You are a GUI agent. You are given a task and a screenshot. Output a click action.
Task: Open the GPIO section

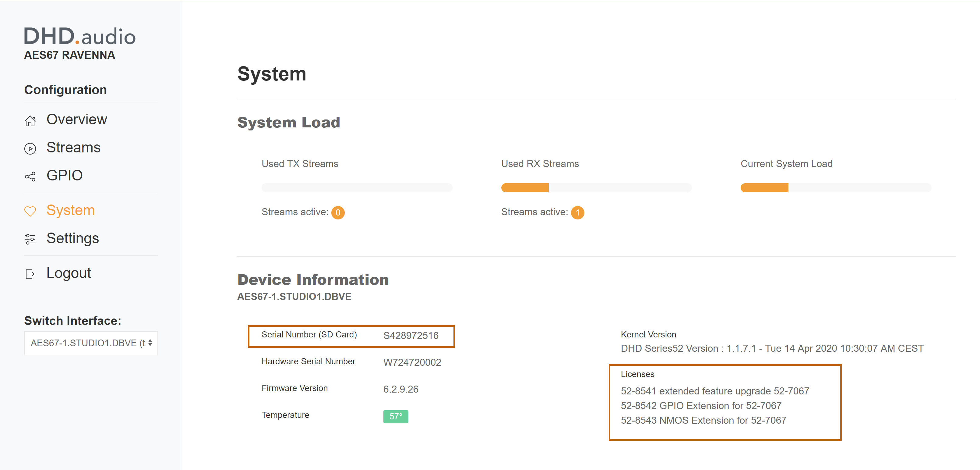point(64,175)
